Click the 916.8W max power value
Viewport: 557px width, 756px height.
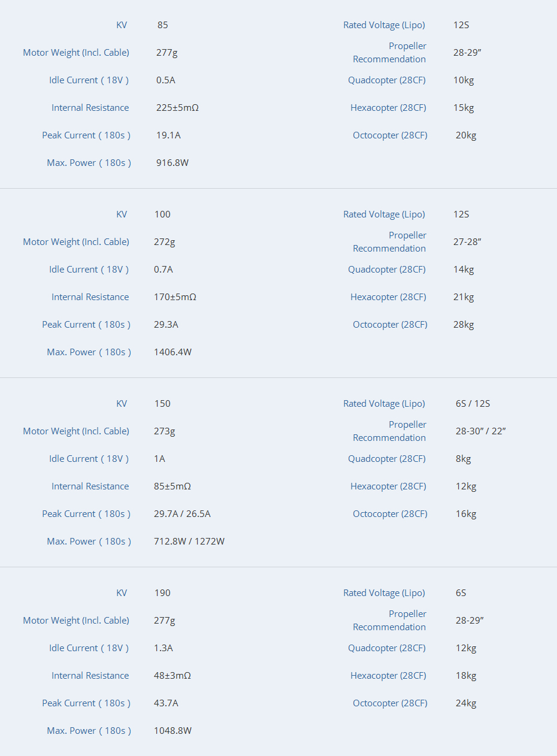click(x=172, y=163)
